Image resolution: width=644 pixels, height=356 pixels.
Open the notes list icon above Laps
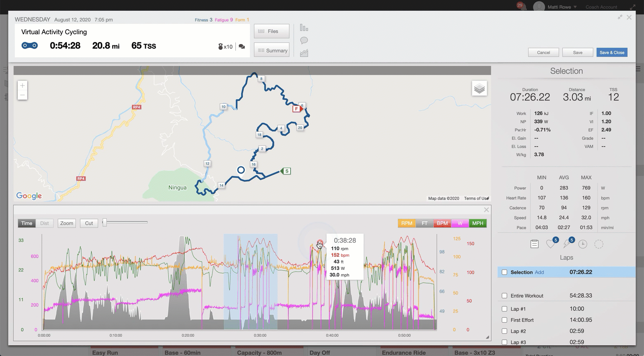pyautogui.click(x=534, y=244)
